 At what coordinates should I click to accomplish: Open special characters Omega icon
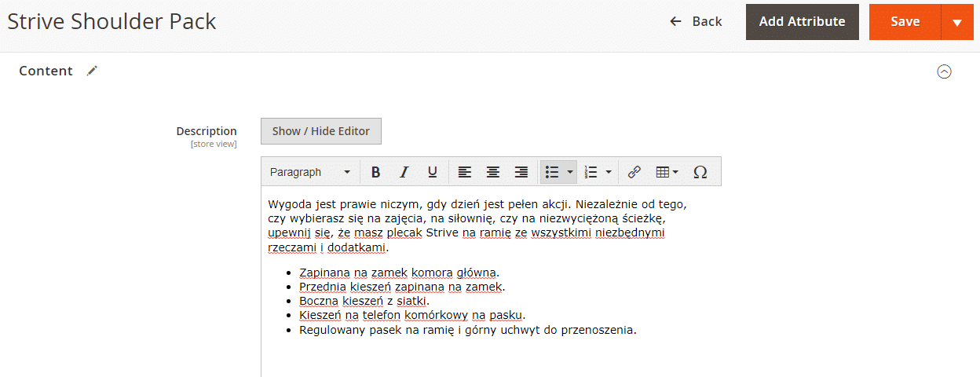point(700,172)
